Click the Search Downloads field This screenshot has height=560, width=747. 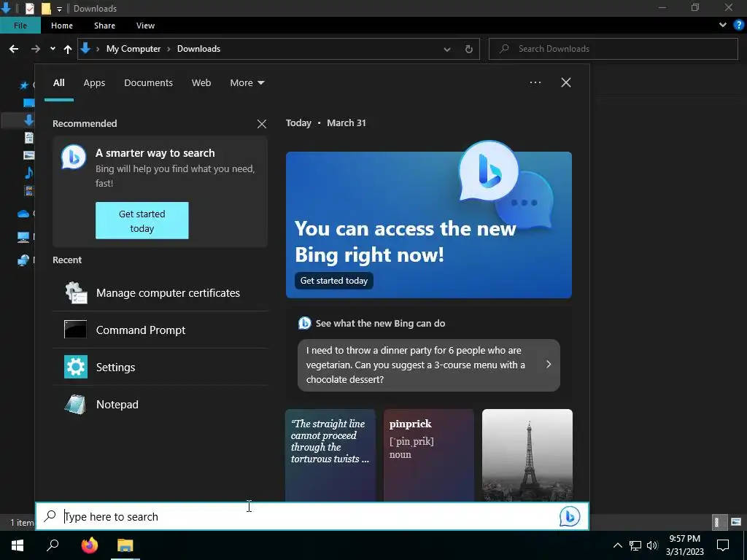(614, 49)
